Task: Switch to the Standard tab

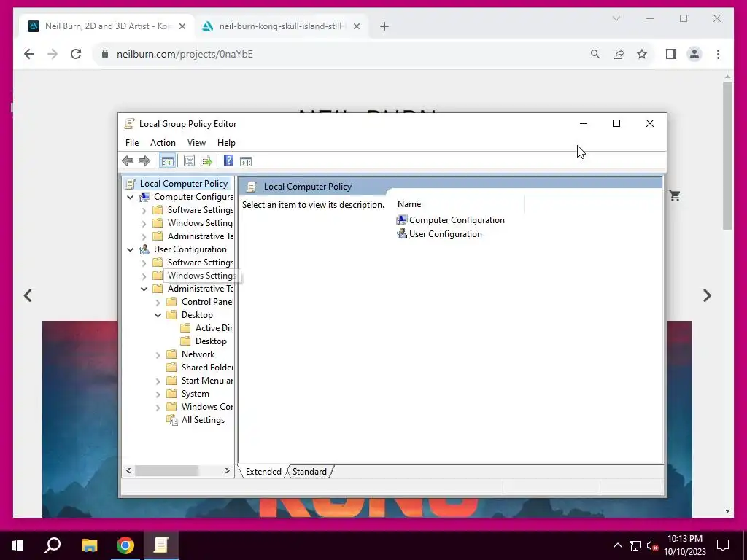Action: (309, 472)
